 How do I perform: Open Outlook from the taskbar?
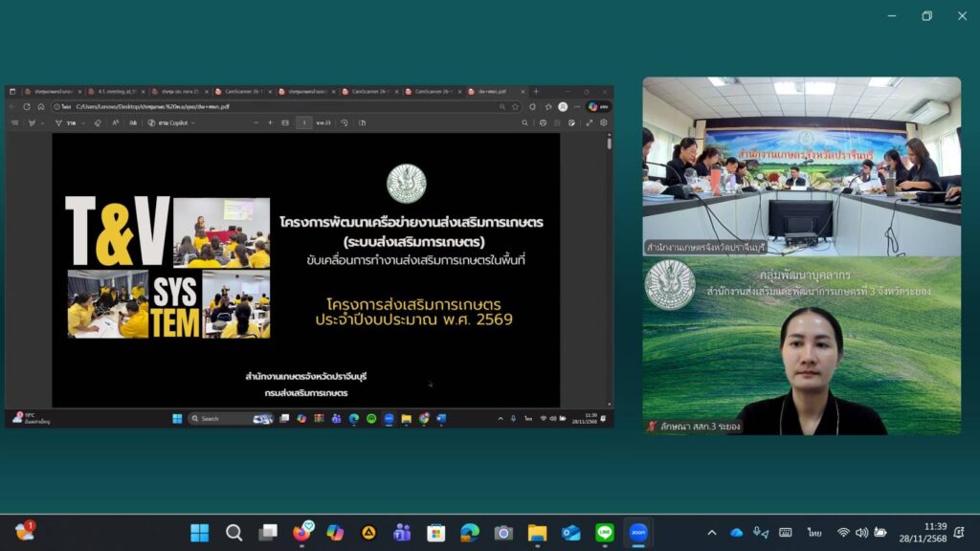coord(571,533)
